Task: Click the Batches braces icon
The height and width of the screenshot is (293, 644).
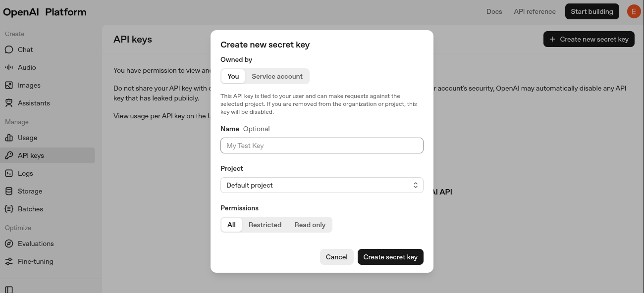Action: click(9, 209)
